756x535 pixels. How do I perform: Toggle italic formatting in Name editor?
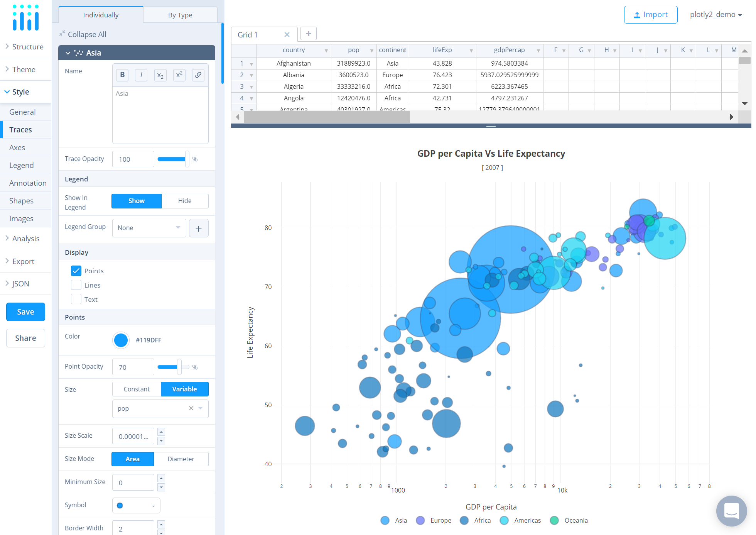(x=141, y=75)
